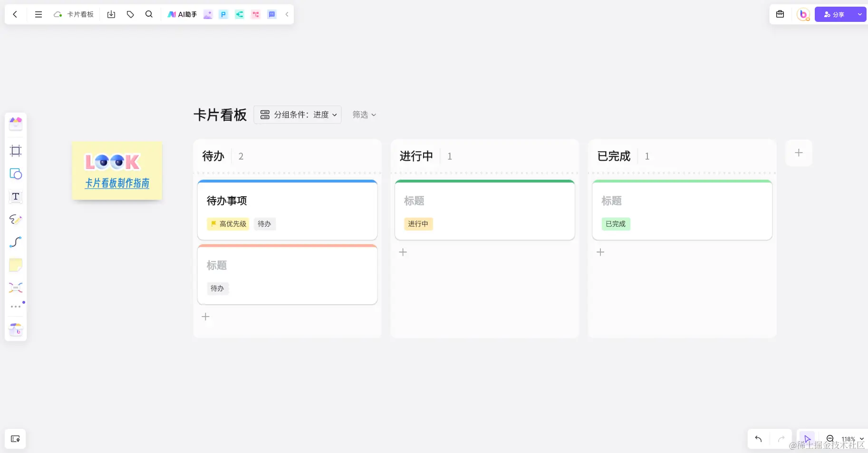The image size is (868, 453).
Task: Click the zoom out magnifier icon
Action: 829,439
